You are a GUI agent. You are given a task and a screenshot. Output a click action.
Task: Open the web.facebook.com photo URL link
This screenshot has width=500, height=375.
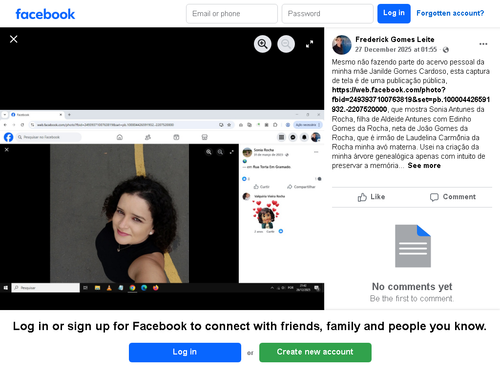[410, 99]
